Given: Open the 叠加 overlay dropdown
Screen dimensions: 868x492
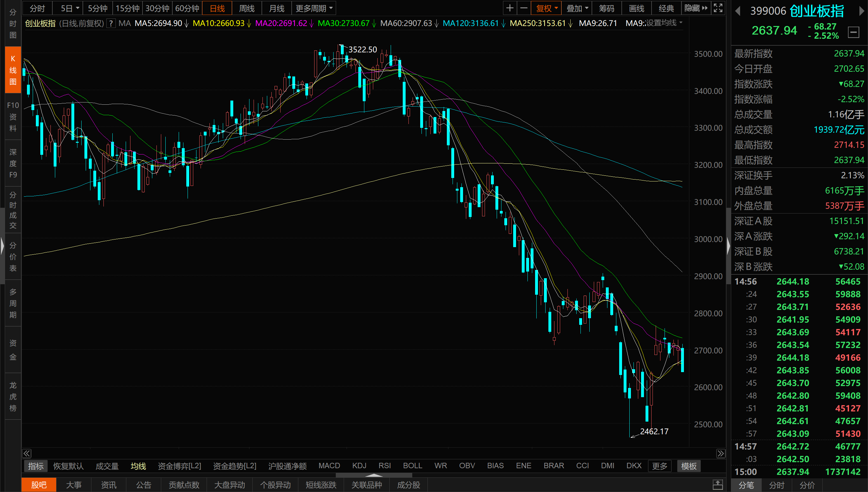Looking at the screenshot, I should (x=577, y=8).
